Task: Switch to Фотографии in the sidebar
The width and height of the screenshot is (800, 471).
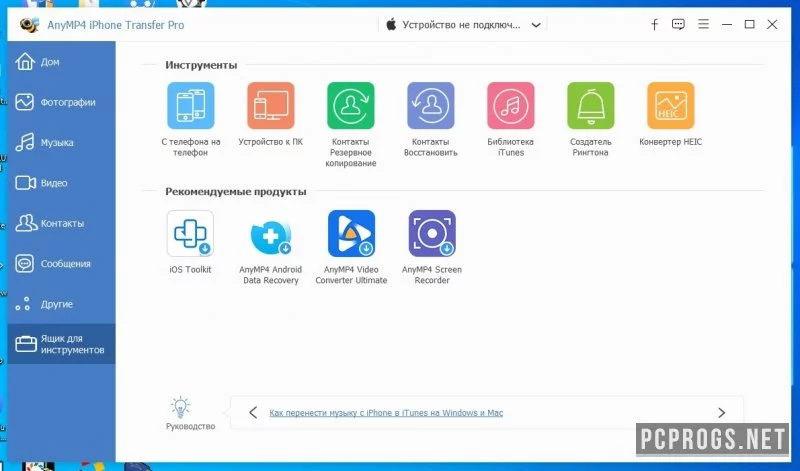Action: [61, 102]
